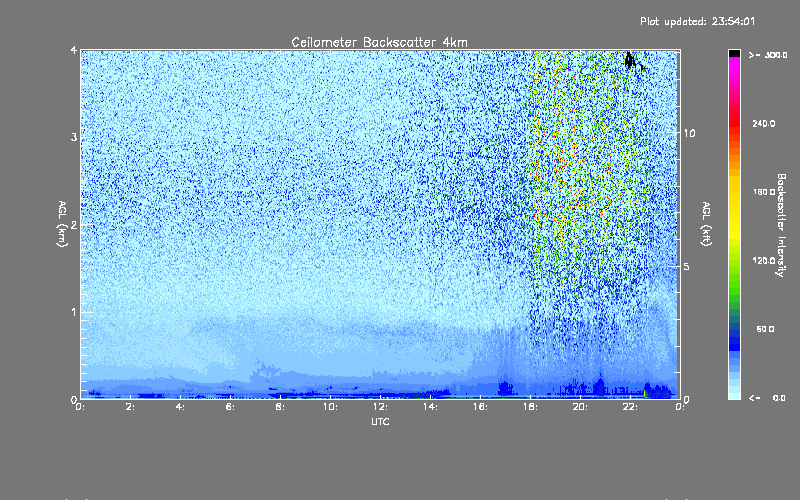Select the "Ceilometer Backscatter 4km" plot title
The image size is (800, 500).
pos(379,42)
